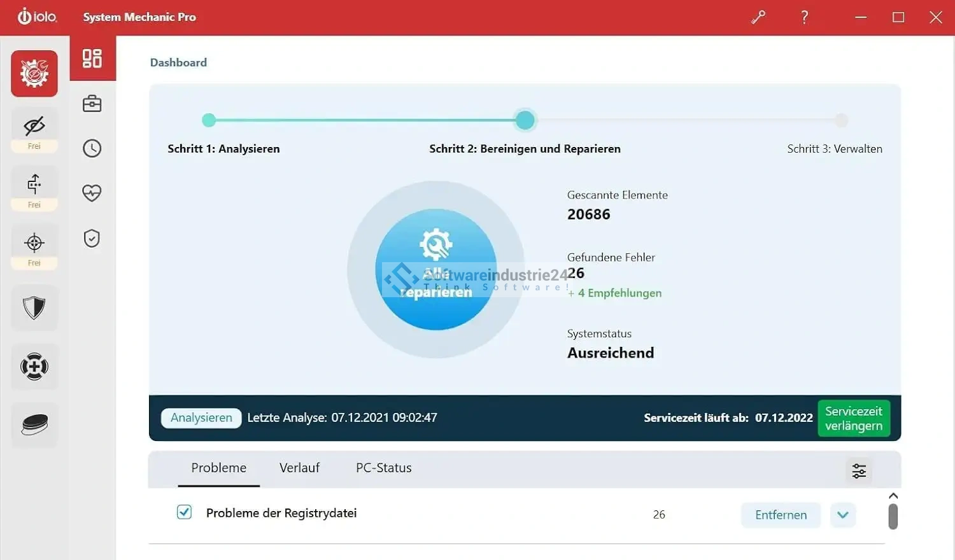Expand the dropdown arrow beside Entfernen

(x=842, y=515)
